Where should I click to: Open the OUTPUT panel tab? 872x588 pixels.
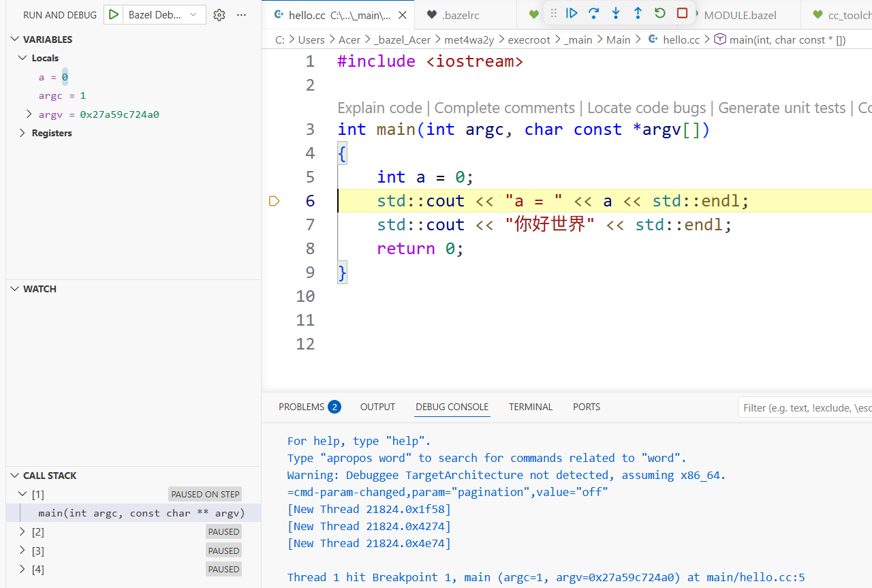tap(377, 407)
